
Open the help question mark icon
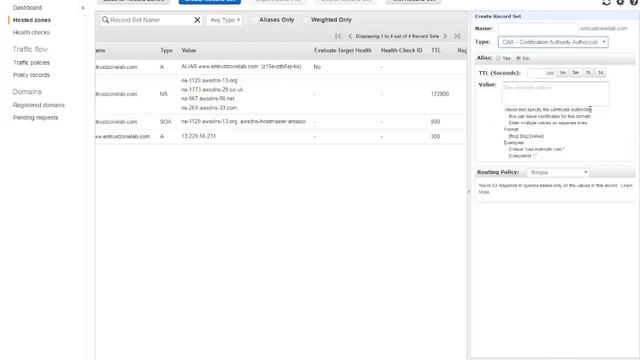634,2
